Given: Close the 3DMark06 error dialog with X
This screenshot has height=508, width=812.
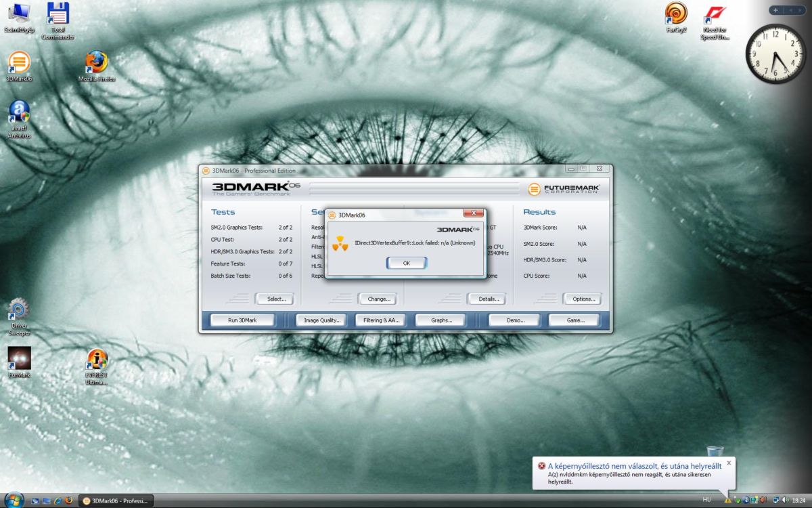Looking at the screenshot, I should (474, 214).
